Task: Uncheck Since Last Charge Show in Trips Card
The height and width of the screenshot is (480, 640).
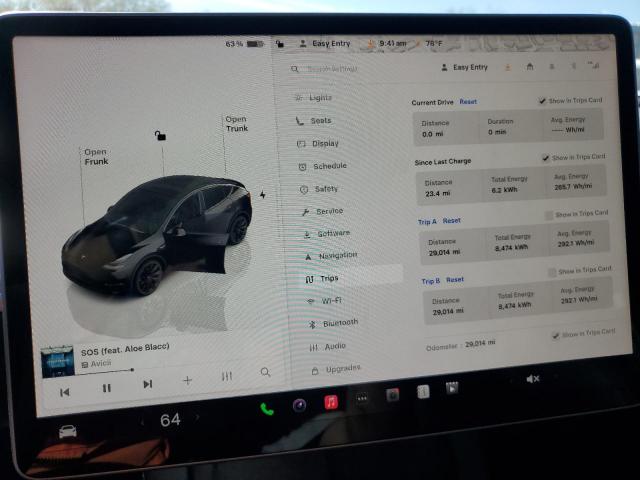Action: pos(545,158)
